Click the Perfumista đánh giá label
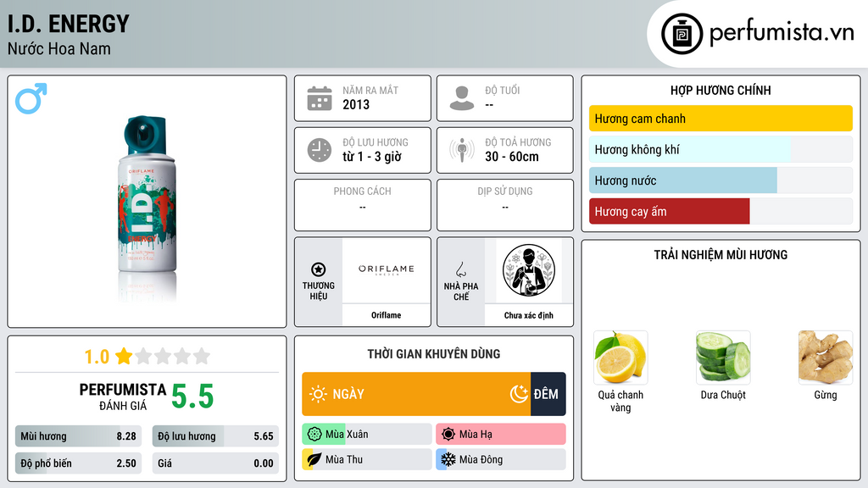The width and height of the screenshot is (868, 488). point(122,396)
